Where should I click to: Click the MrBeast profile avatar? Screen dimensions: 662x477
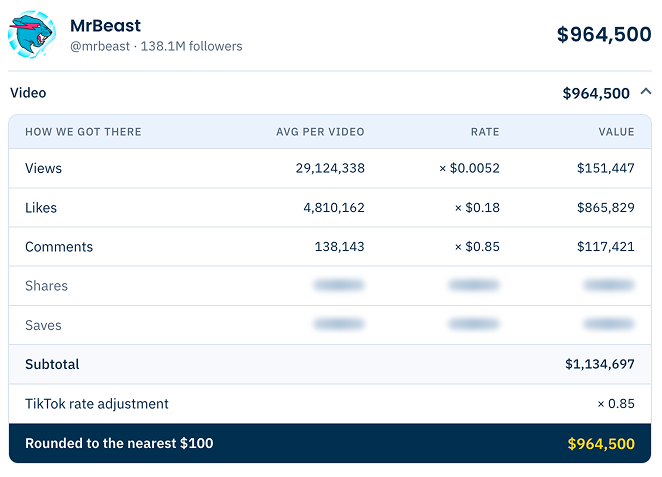32,35
